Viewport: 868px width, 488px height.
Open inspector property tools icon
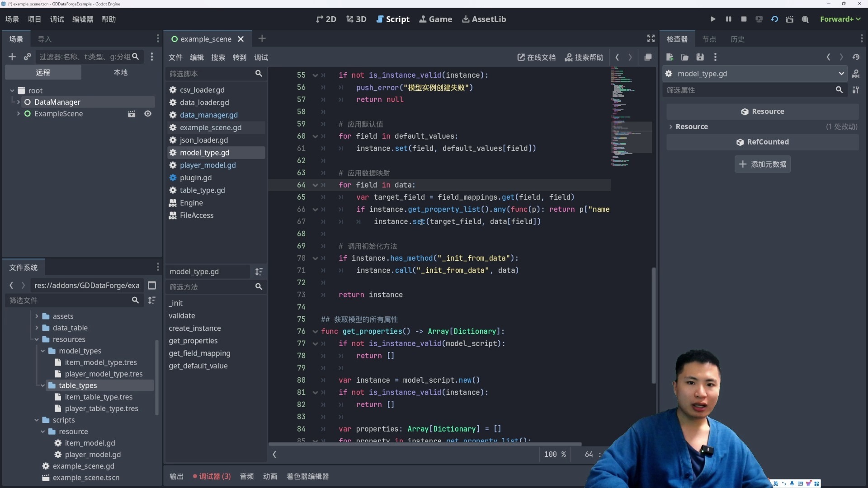click(x=856, y=90)
